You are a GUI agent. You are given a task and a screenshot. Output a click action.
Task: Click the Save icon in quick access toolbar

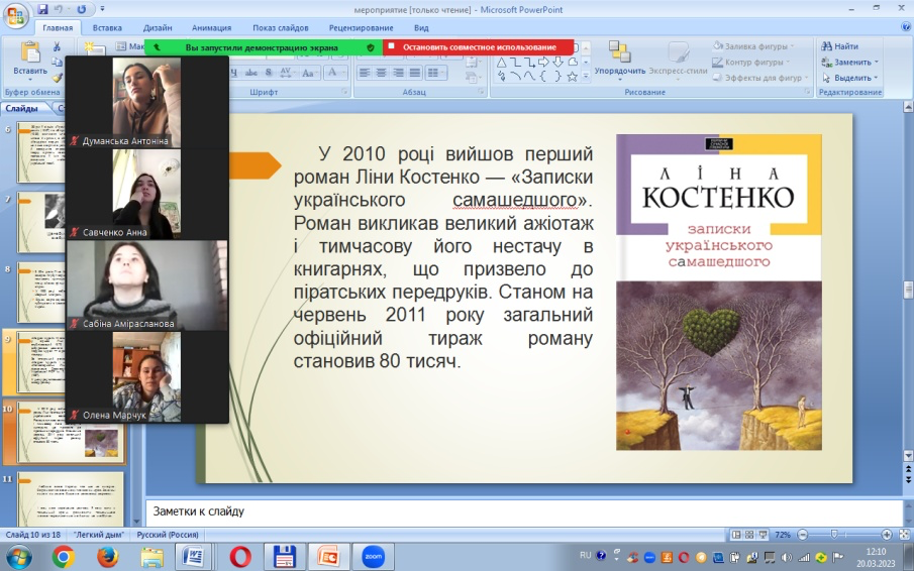click(x=43, y=9)
